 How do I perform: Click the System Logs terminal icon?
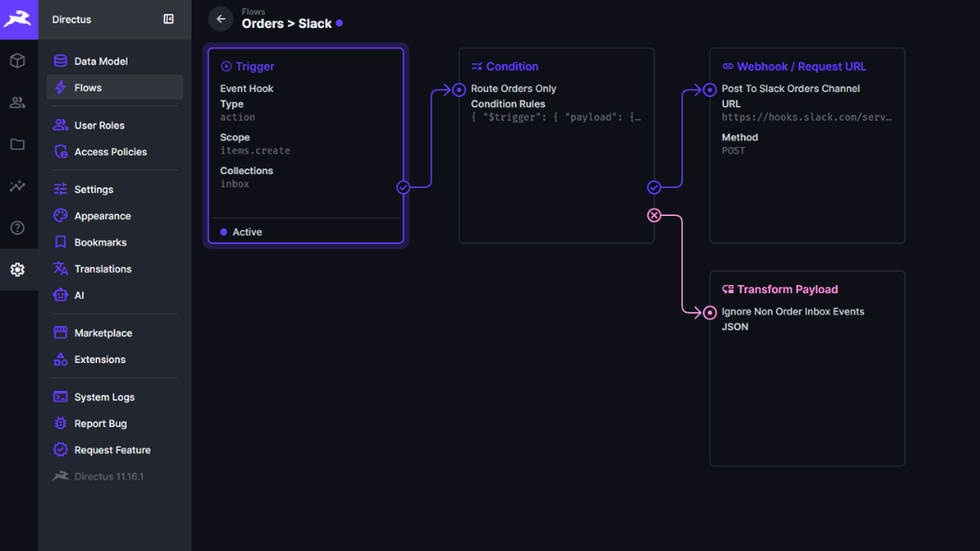[x=60, y=396]
